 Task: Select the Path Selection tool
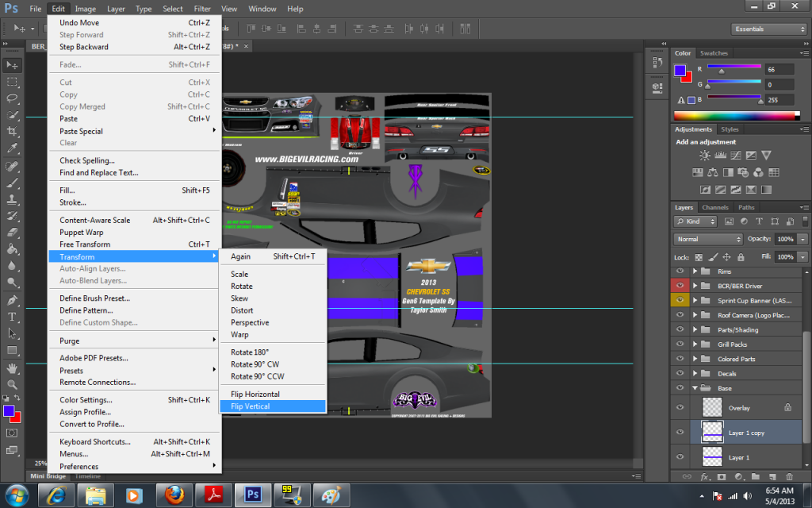tap(12, 333)
